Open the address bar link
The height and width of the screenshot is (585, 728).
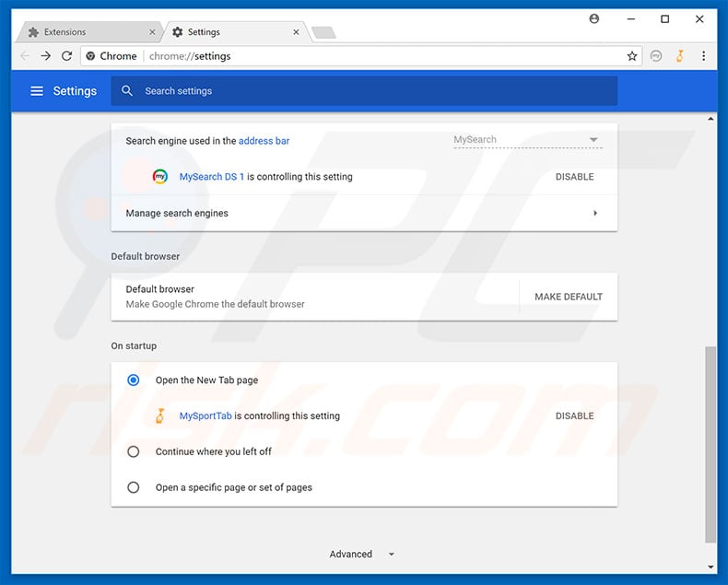coord(264,141)
